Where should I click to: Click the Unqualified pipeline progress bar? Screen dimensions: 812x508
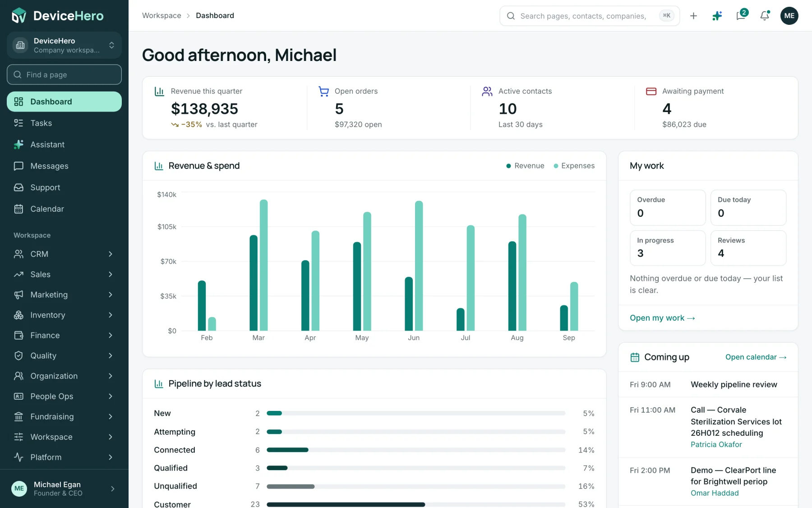[416, 486]
